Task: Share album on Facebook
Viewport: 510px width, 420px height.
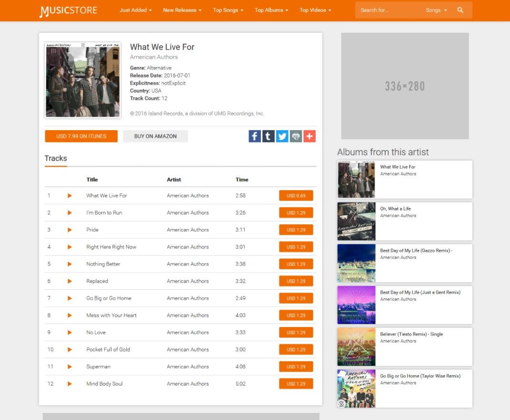Action: click(255, 136)
